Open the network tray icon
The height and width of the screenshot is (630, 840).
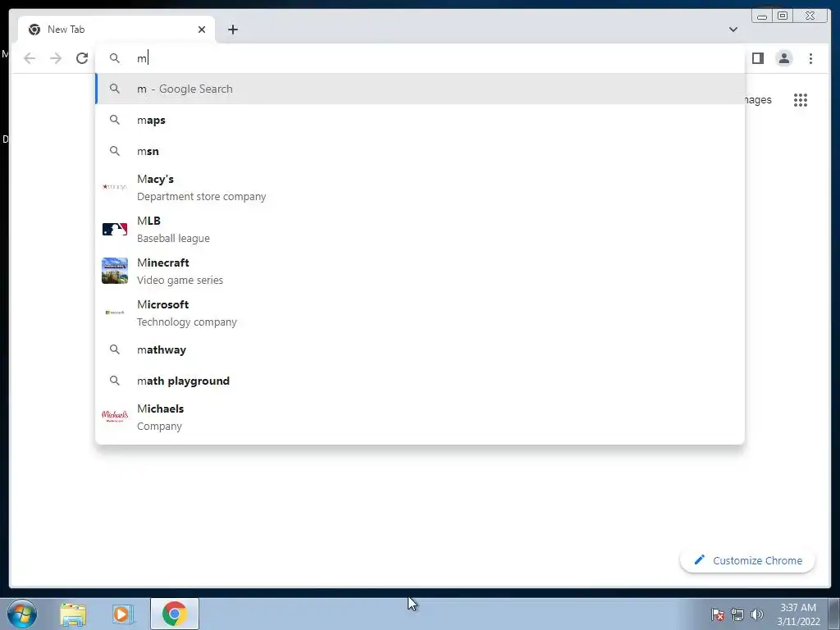(737, 614)
